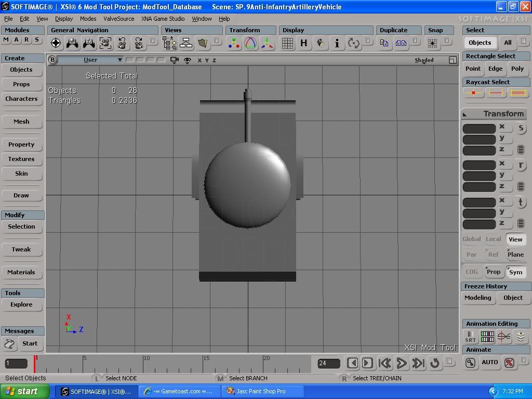This screenshot has height=399, width=532.
Task: Click the script icon next to Start
Action: (x=9, y=344)
